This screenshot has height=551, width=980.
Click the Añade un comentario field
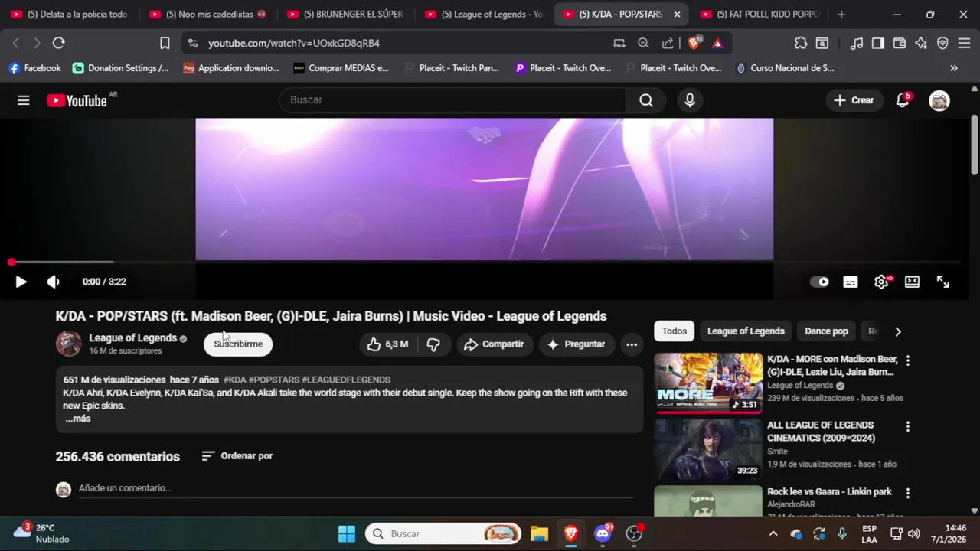coord(356,488)
